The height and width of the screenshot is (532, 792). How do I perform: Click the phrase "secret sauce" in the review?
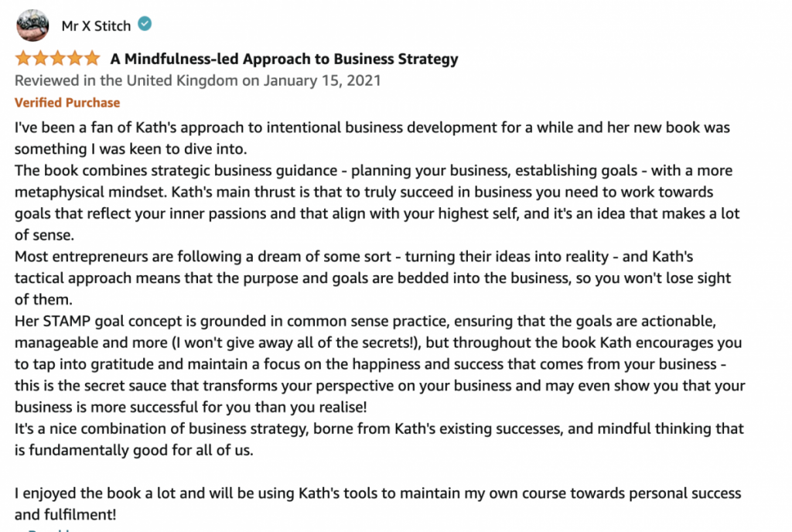(125, 386)
